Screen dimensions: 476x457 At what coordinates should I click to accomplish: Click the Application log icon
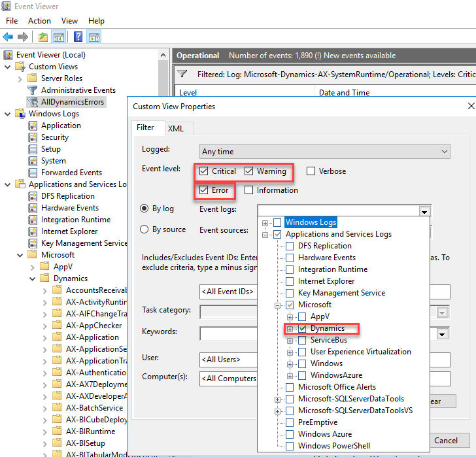click(33, 126)
